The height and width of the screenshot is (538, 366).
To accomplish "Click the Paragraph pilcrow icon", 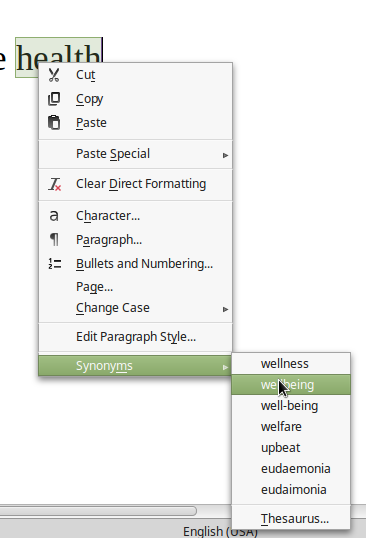I will point(54,239).
